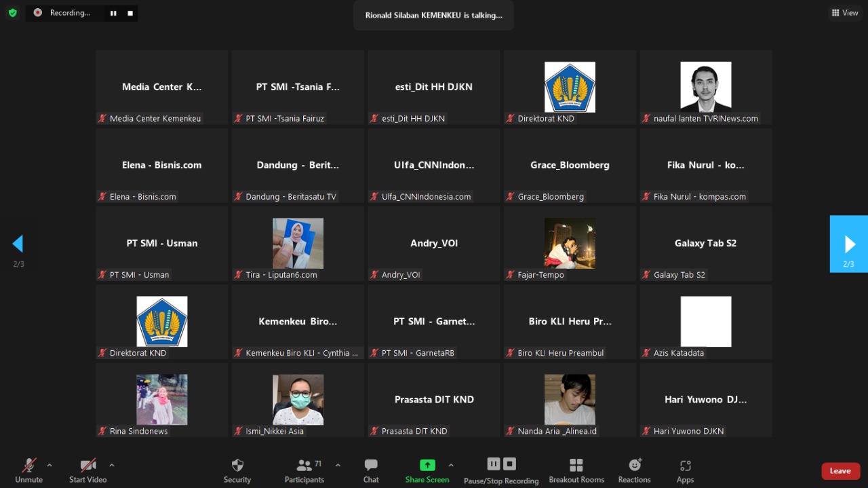Open the Security shield options
This screenshot has width=868, height=488.
click(x=237, y=470)
